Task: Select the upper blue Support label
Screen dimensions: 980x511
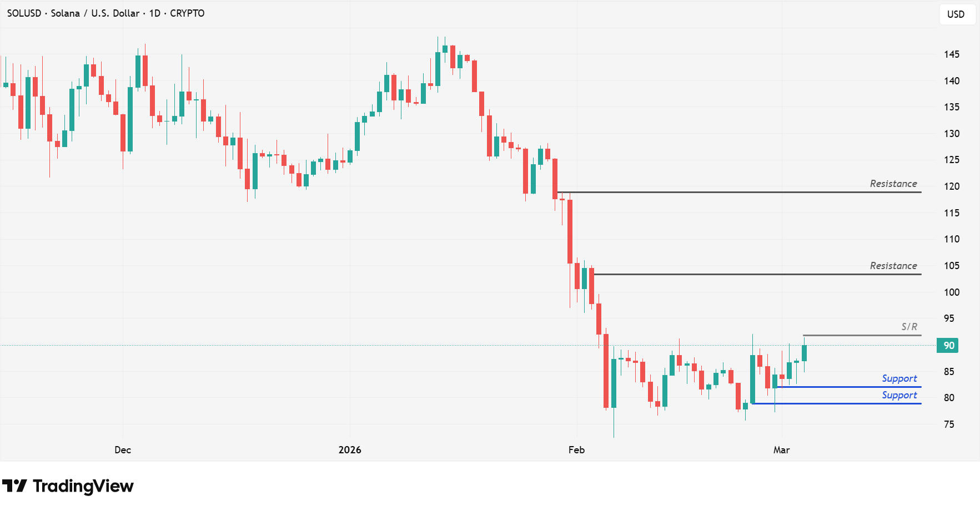Action: point(899,378)
